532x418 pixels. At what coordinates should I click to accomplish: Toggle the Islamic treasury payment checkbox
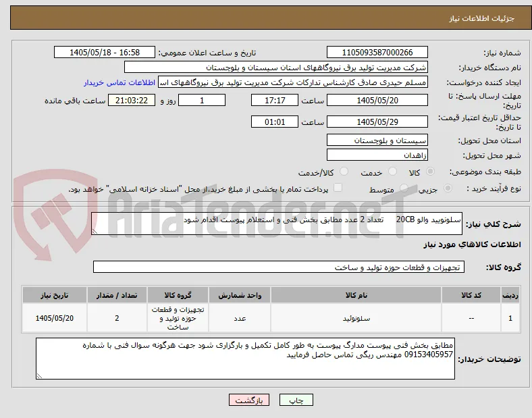[338, 188]
